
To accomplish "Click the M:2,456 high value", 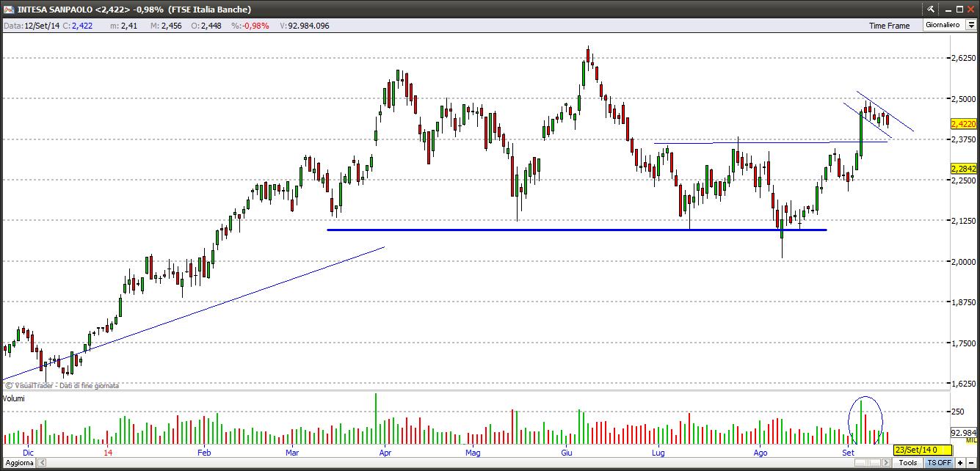I will [x=165, y=26].
